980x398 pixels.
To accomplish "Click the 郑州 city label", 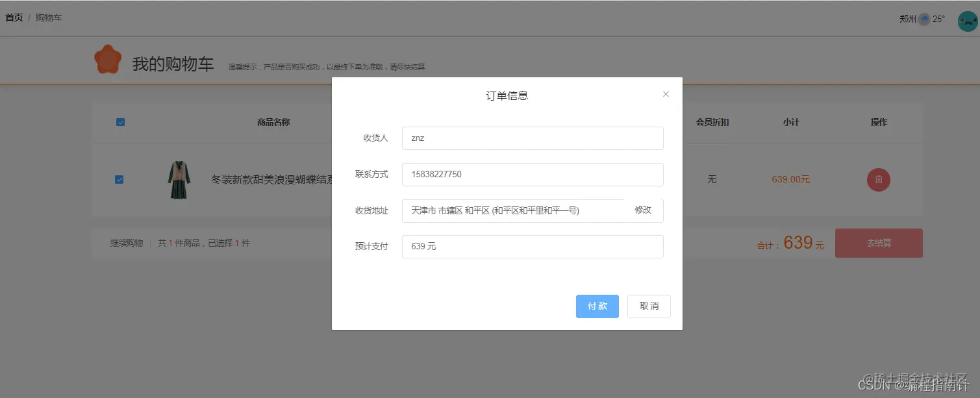I will point(908,19).
